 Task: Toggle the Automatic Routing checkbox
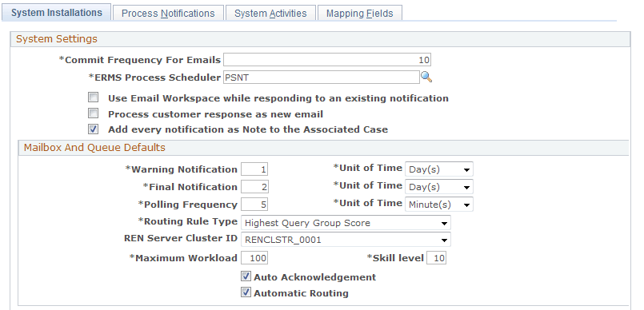(246, 292)
